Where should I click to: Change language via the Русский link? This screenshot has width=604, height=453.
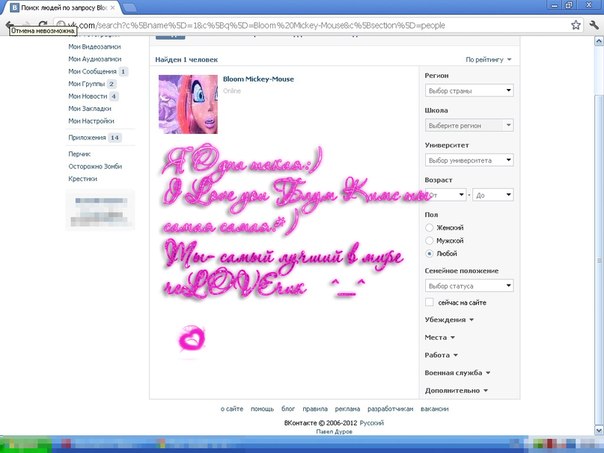click(372, 423)
